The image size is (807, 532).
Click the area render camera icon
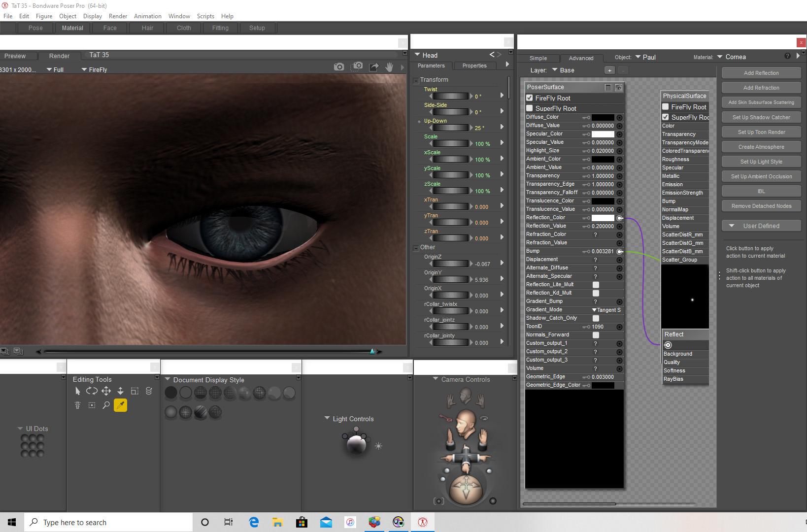click(358, 66)
